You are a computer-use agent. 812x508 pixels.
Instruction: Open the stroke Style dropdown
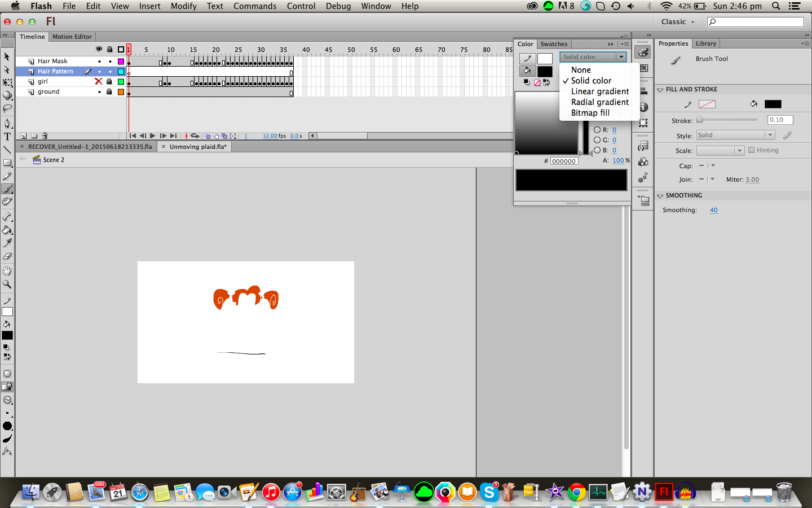[x=735, y=135]
